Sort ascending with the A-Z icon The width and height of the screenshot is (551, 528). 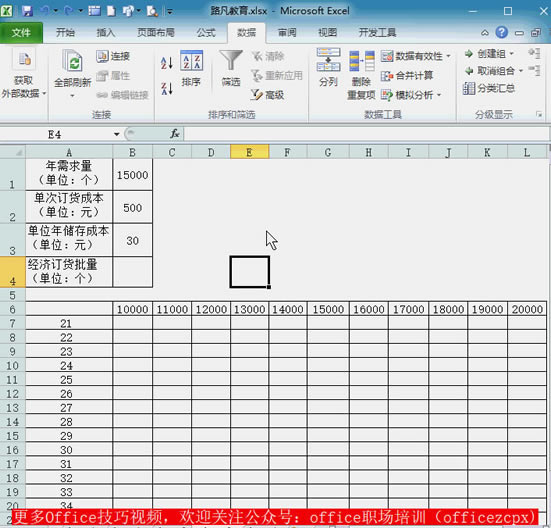167,63
